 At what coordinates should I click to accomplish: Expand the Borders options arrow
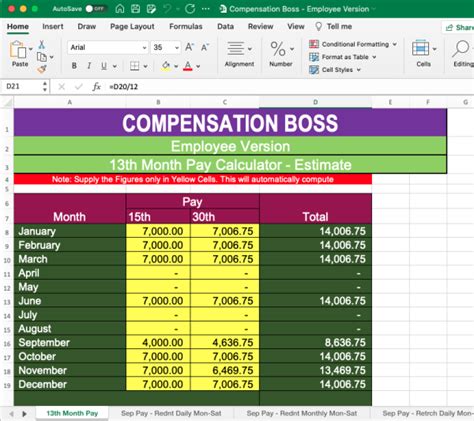[146, 66]
